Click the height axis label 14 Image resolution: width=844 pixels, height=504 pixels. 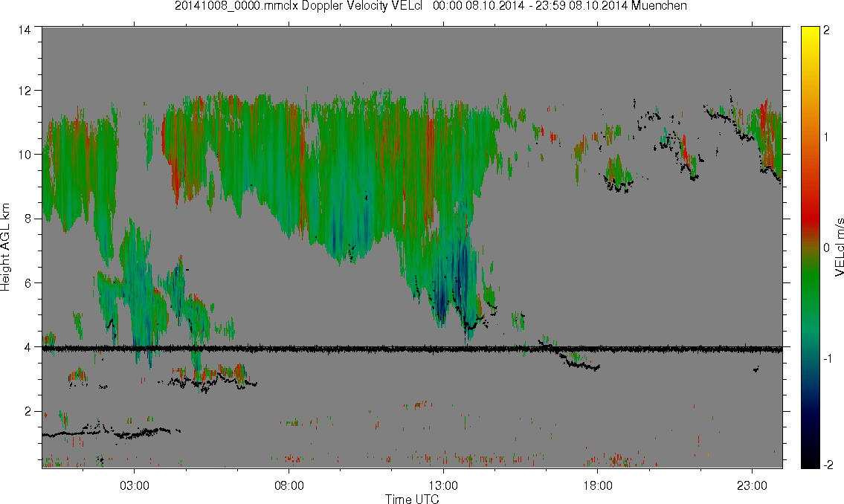click(25, 30)
